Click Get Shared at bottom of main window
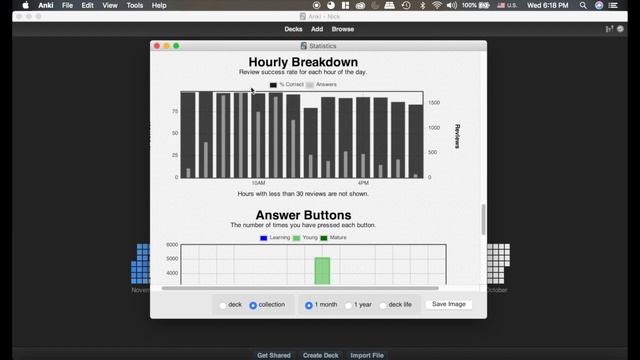The image size is (640, 360). [274, 356]
